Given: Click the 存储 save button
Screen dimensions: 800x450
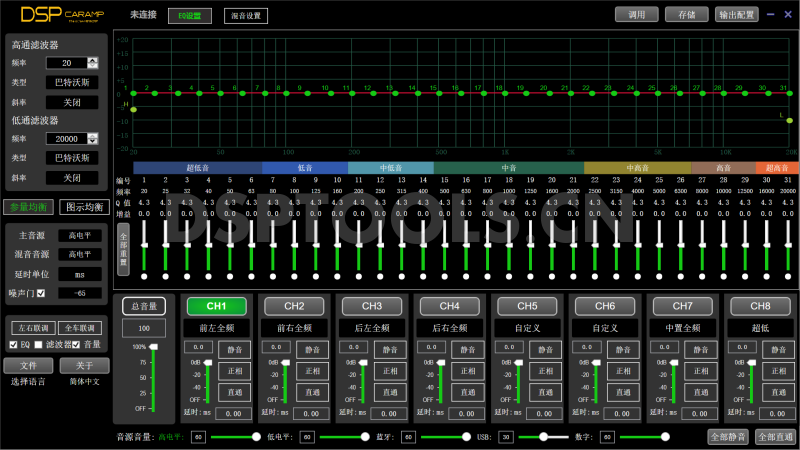Looking at the screenshot, I should pyautogui.click(x=689, y=15).
